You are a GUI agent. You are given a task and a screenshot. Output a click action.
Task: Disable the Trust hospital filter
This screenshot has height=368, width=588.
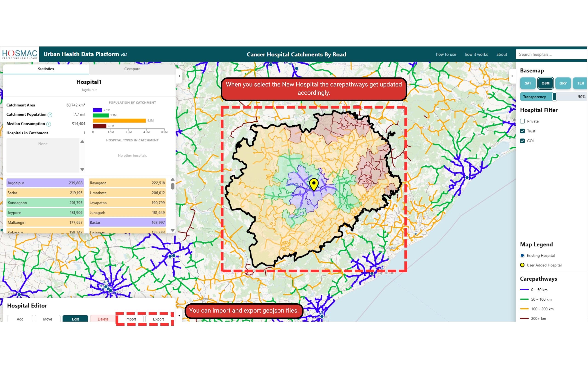tap(522, 131)
